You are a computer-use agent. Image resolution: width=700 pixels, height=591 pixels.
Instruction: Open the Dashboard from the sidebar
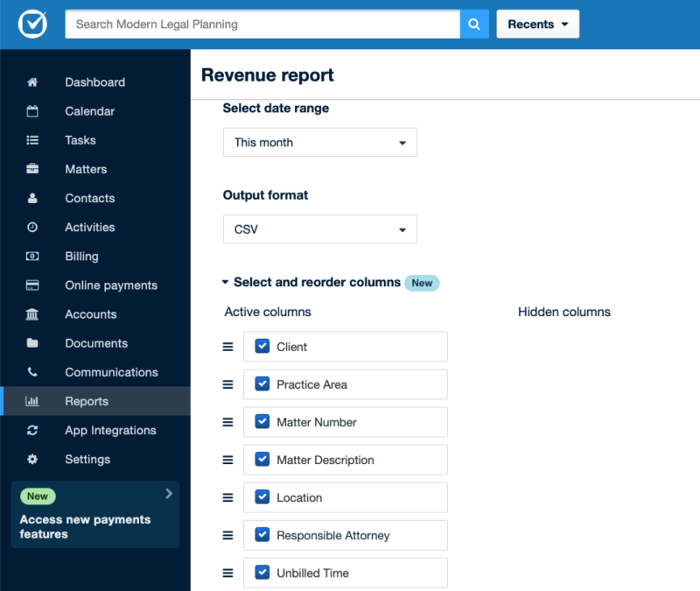(31, 81)
